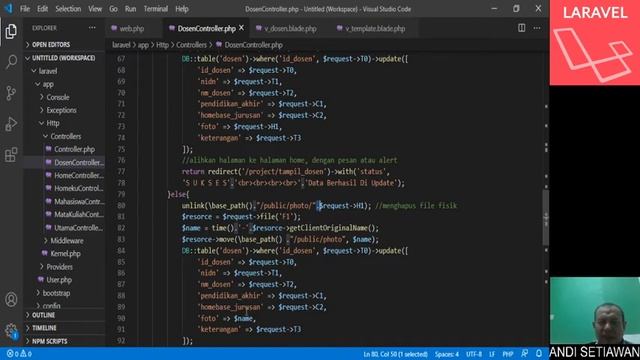640x360 pixels.
Task: Click the errors and warnings status indicator
Action: 19,354
